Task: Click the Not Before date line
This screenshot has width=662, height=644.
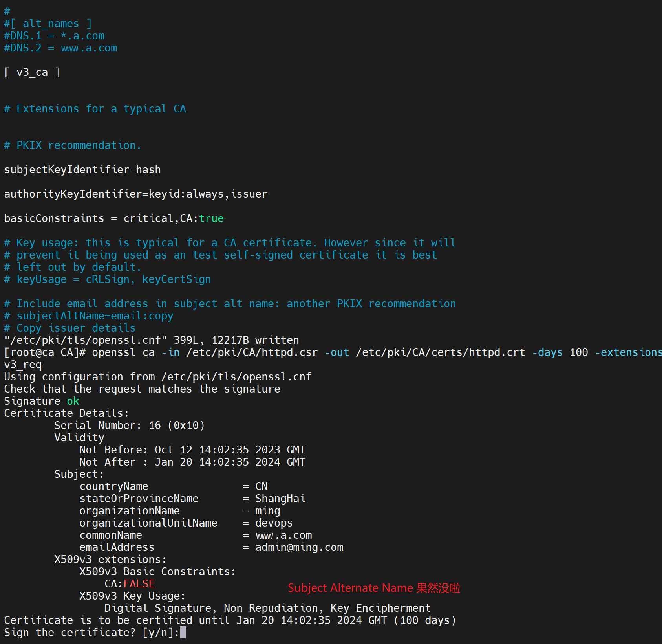Action: pos(192,450)
